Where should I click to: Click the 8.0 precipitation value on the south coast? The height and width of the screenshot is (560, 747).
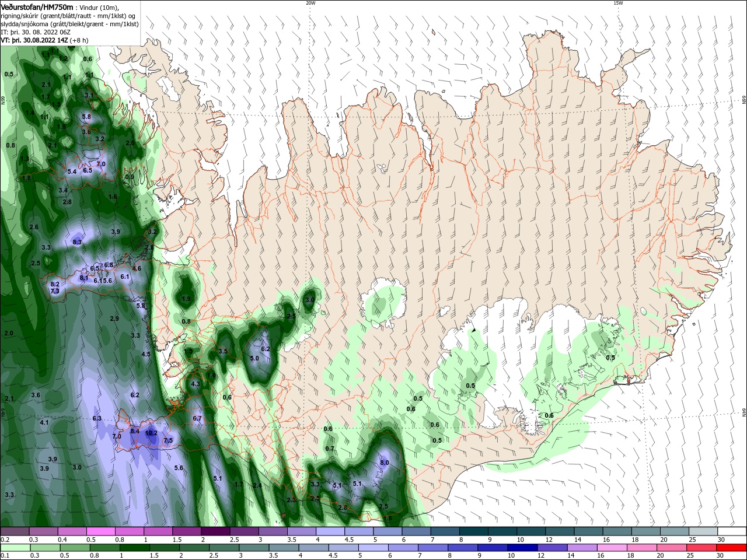point(385,463)
